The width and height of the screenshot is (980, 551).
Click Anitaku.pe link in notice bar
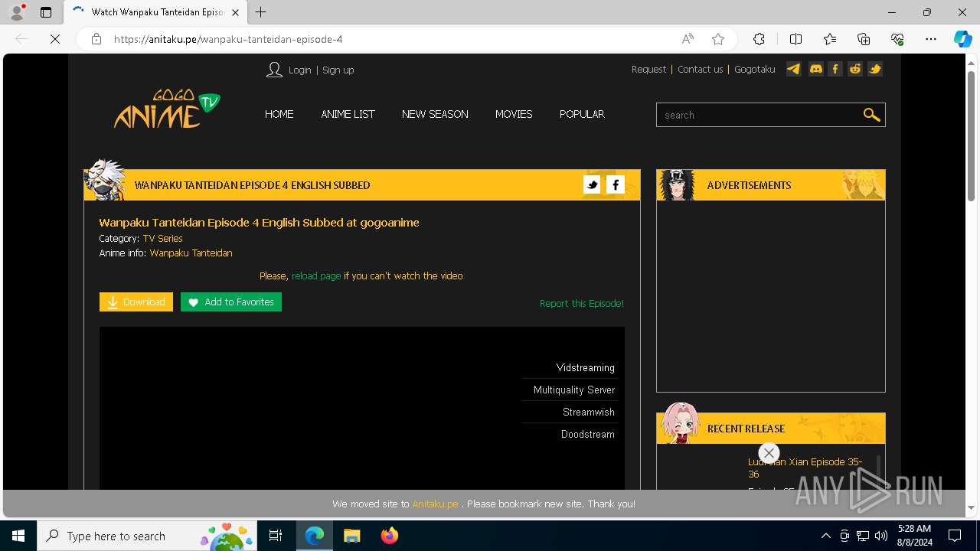435,504
